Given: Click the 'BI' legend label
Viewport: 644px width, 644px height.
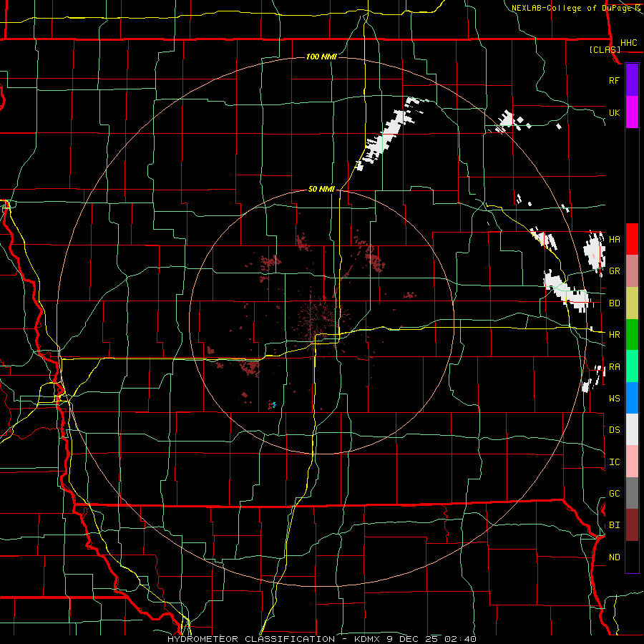Looking at the screenshot, I should 614,525.
